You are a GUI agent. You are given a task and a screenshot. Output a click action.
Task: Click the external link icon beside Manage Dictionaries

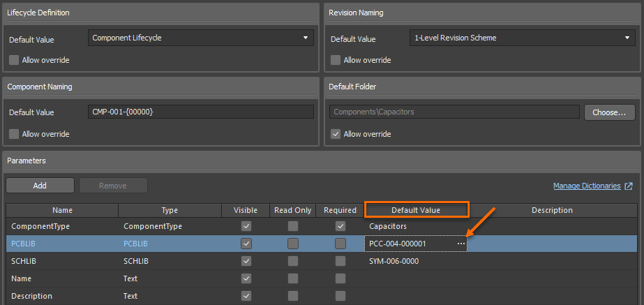pos(628,186)
